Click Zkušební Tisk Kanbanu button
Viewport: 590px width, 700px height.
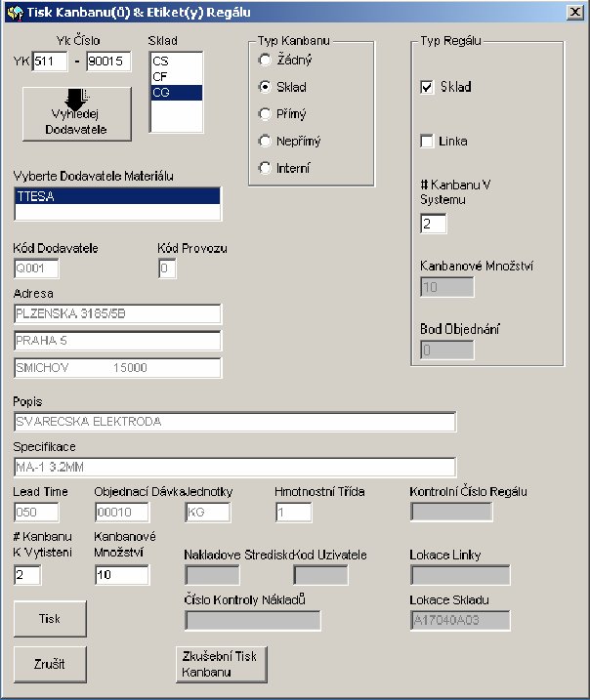(x=222, y=664)
